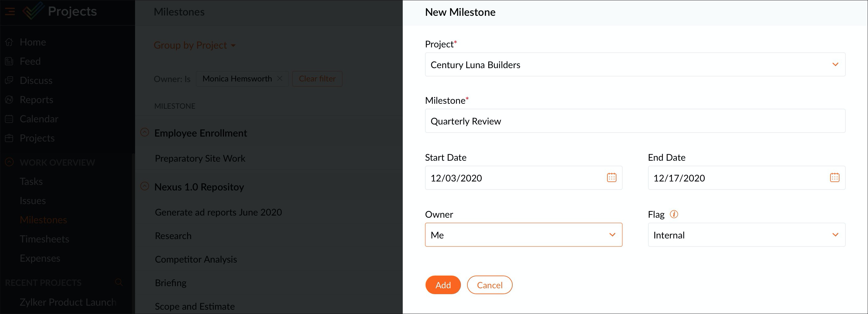The image size is (868, 314).
Task: Open Calendar in the sidebar
Action: pos(39,119)
